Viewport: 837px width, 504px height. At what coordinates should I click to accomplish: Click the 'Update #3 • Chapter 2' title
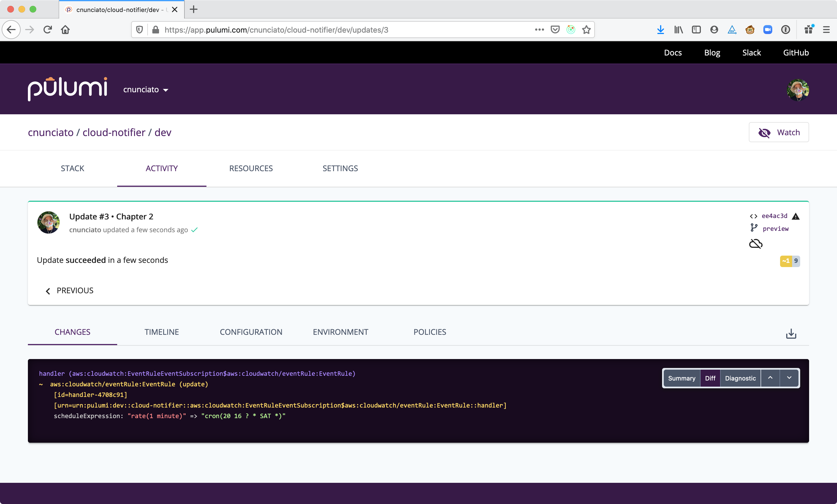coord(111,217)
